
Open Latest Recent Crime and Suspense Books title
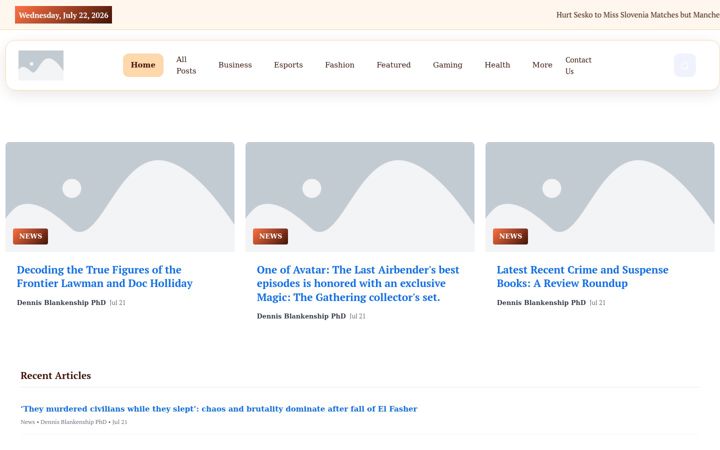tap(582, 276)
